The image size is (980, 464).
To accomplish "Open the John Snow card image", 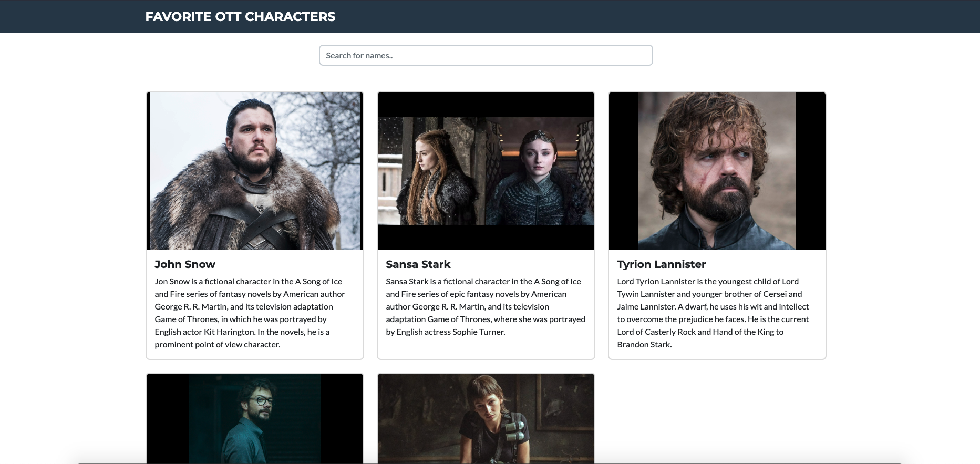I will (x=255, y=171).
